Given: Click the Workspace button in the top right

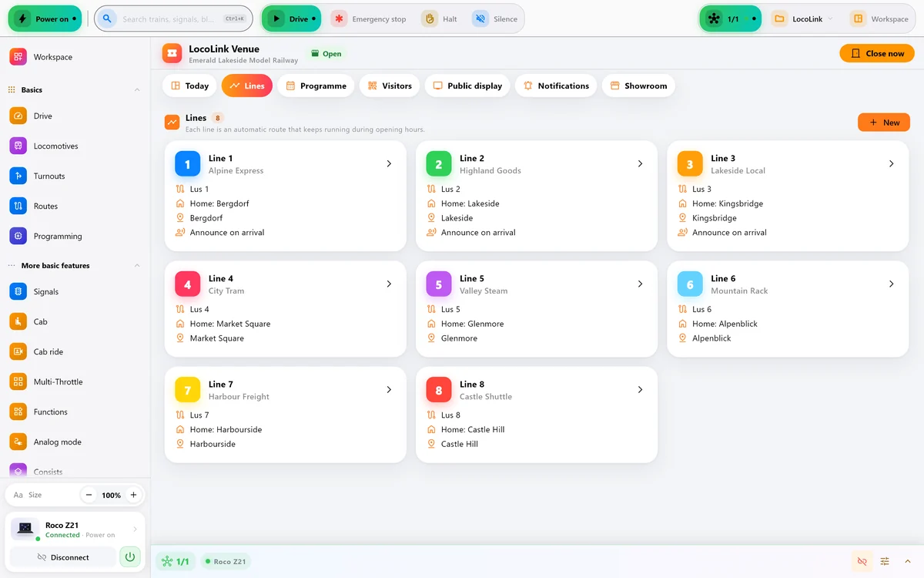Looking at the screenshot, I should point(880,18).
